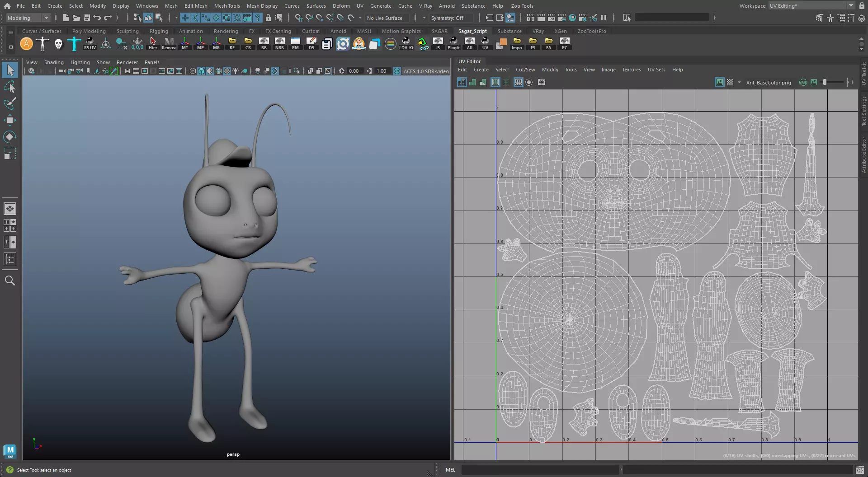
Task: Take UV snapshot with camera icon
Action: pyautogui.click(x=542, y=82)
